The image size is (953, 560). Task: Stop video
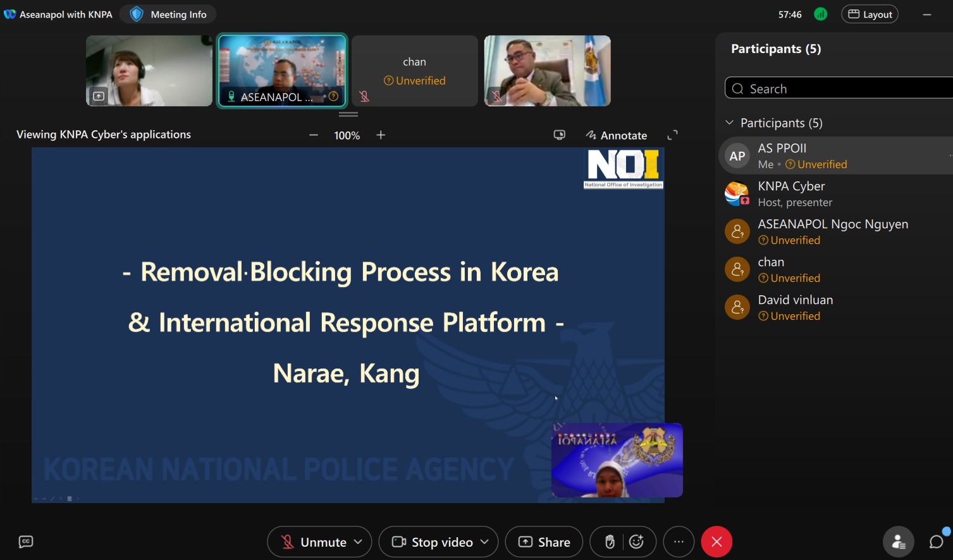pyautogui.click(x=432, y=542)
